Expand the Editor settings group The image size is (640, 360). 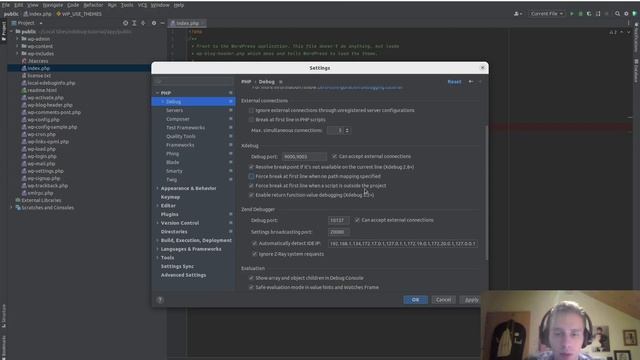[x=158, y=206]
